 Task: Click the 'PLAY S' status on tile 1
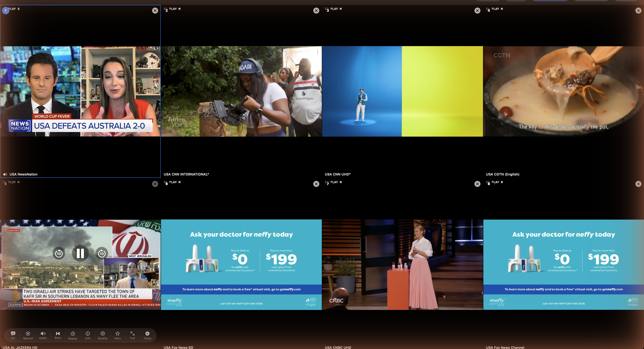(14, 9)
